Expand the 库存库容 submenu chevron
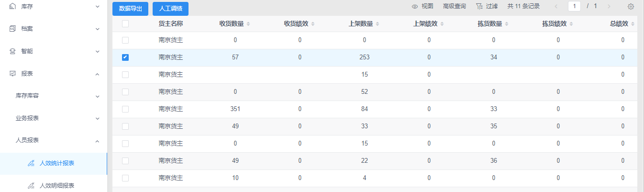Viewport: 644px width, 192px height. pos(98,96)
